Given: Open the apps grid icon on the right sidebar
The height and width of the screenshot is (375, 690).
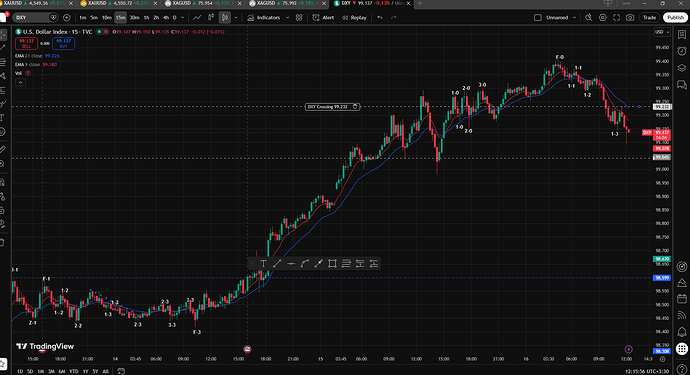Looking at the screenshot, I should coord(682,348).
